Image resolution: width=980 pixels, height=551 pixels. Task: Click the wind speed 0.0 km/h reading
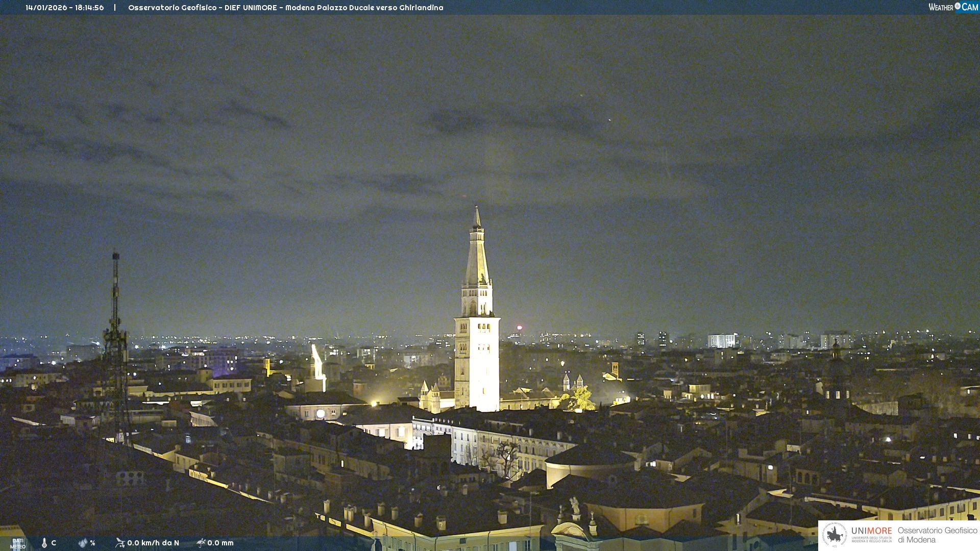[x=153, y=543]
